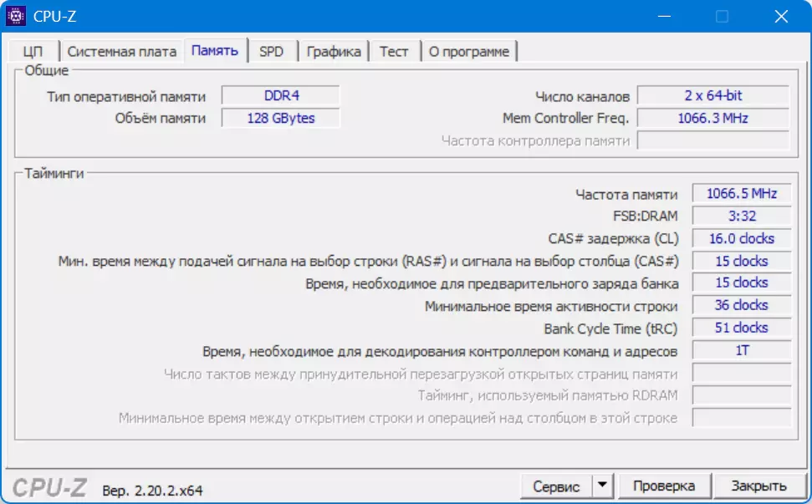Click the CAS# latency 16.0 clocks field
812x504 pixels.
click(x=742, y=238)
